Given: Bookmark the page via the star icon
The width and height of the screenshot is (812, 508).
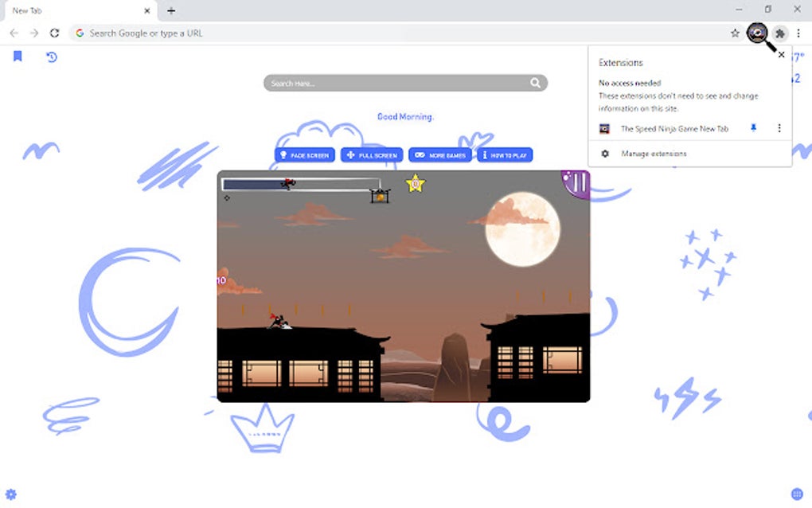Looking at the screenshot, I should click(x=734, y=33).
